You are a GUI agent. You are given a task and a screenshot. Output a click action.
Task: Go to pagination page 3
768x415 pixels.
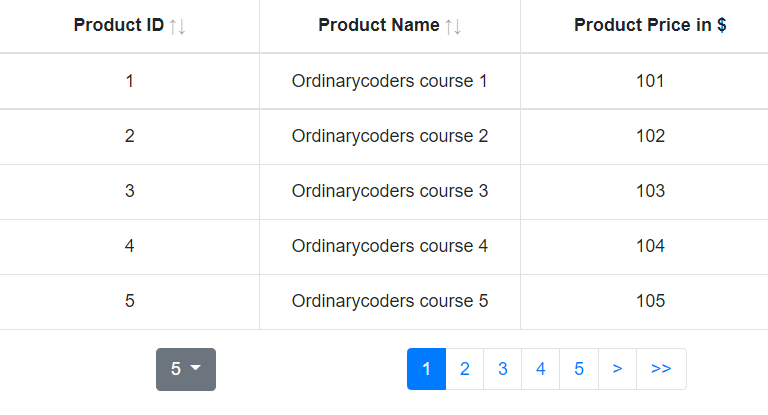503,369
